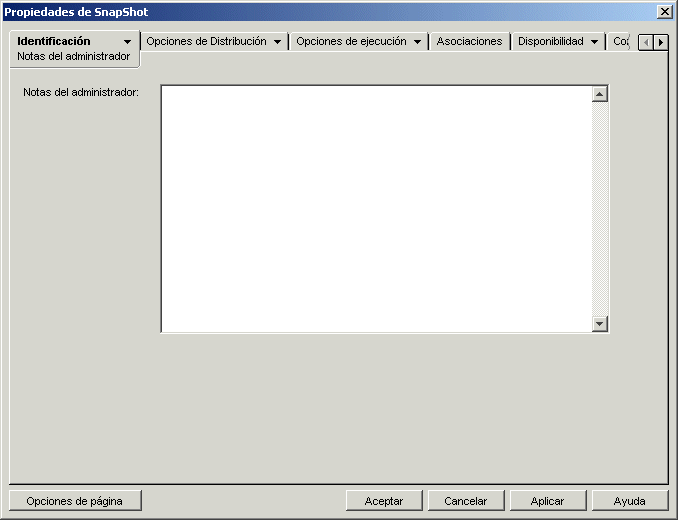
Task: Click the notes scrollbar up arrow
Action: pyautogui.click(x=600, y=94)
